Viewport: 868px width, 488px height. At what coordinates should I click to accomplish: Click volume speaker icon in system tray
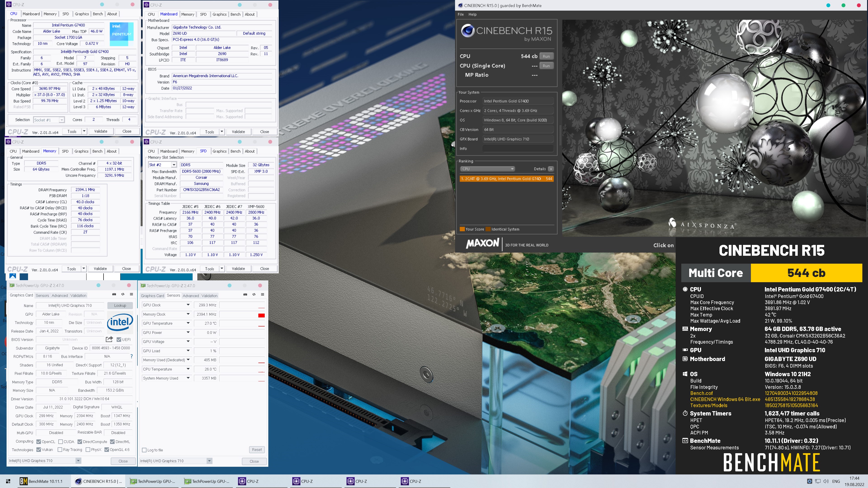(826, 481)
